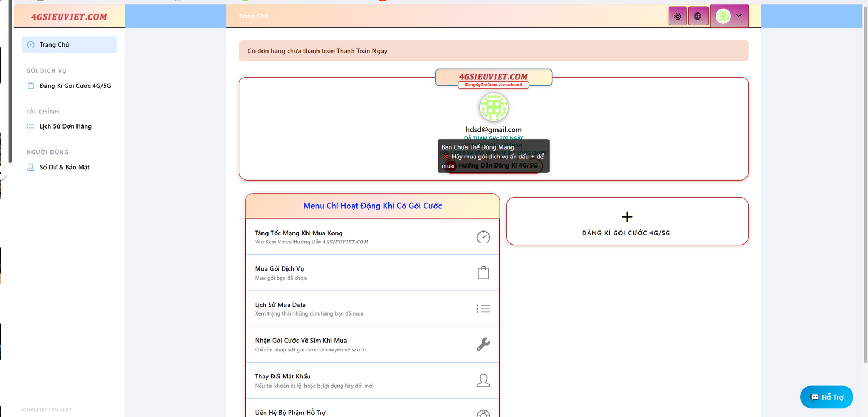
Task: Click user icon beside Số Dư & Bảo Mật
Action: pos(31,167)
